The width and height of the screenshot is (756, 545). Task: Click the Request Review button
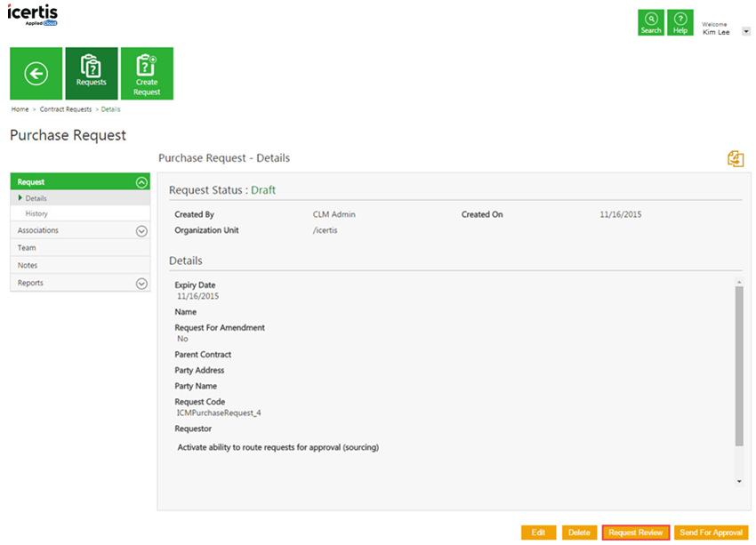tap(635, 533)
